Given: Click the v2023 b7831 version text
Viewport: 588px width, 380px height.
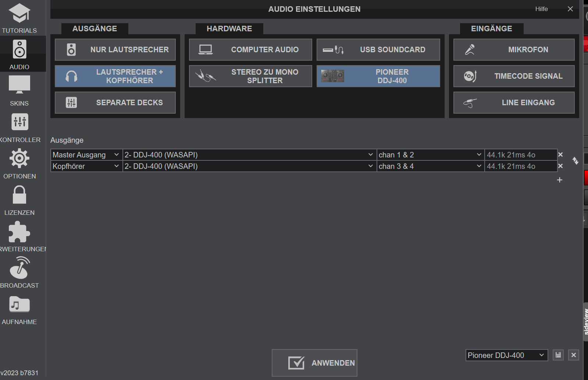Looking at the screenshot, I should [x=19, y=373].
